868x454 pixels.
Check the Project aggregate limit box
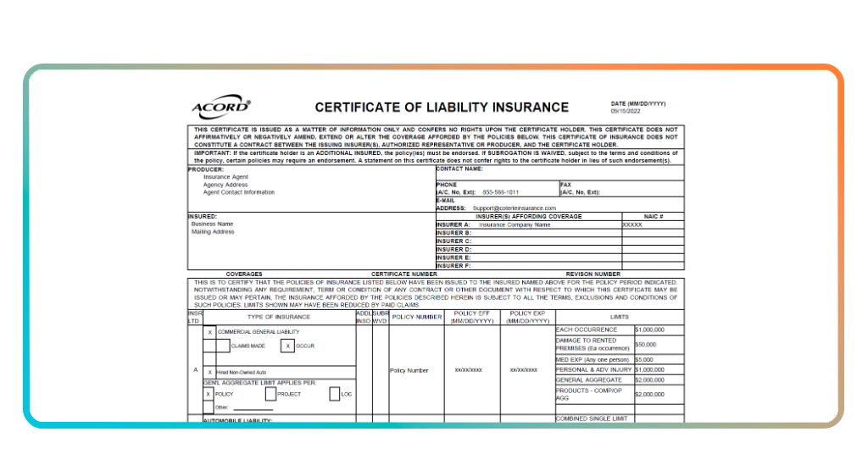pyautogui.click(x=270, y=394)
